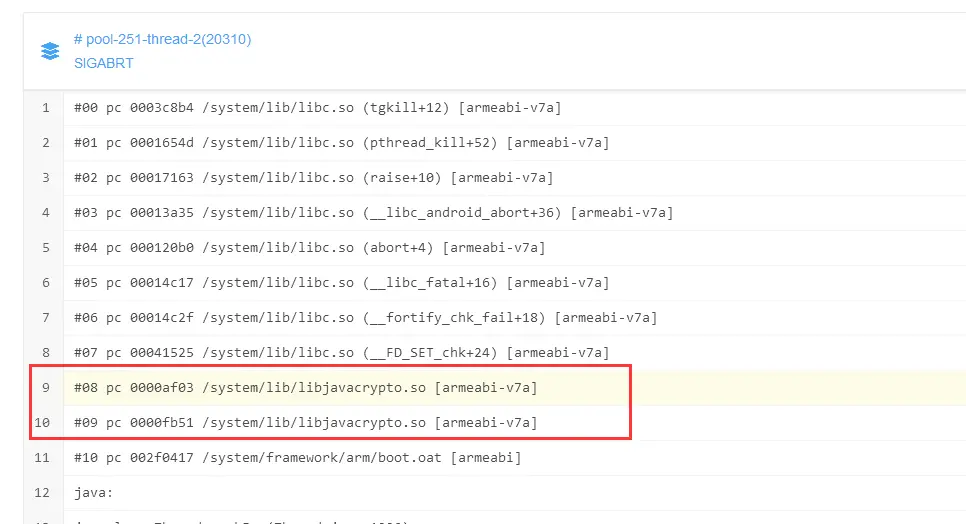Click line number 6 in gutter
This screenshot has height=524, width=966.
(46, 283)
